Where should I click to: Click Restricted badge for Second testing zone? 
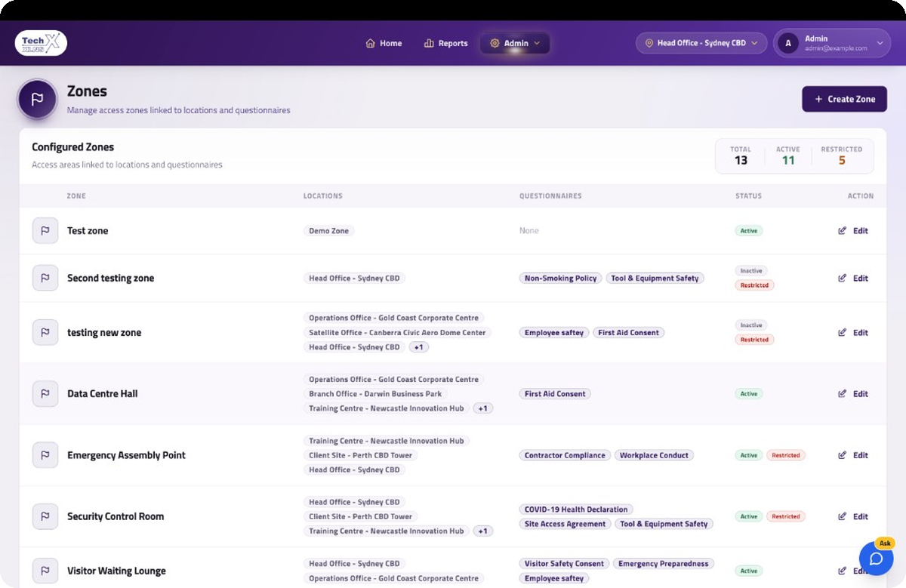(x=754, y=285)
